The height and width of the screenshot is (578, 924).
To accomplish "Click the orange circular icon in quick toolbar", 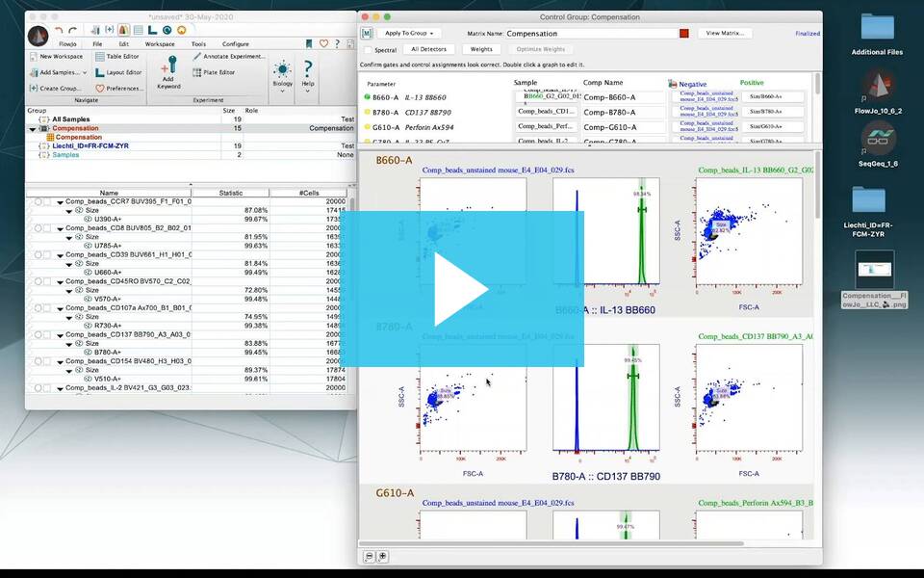I will (182, 30).
